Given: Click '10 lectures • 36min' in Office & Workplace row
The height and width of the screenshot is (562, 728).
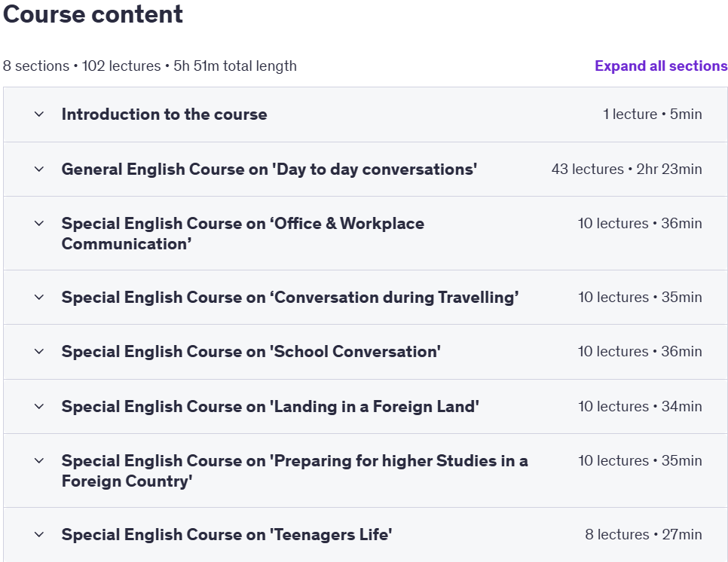Looking at the screenshot, I should point(640,223).
